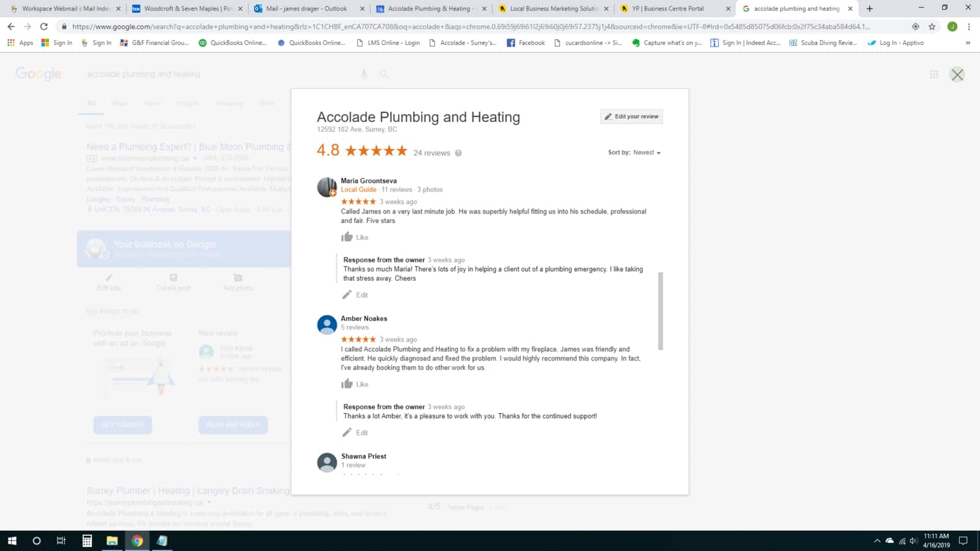Like Amber Noakes's review

(355, 384)
